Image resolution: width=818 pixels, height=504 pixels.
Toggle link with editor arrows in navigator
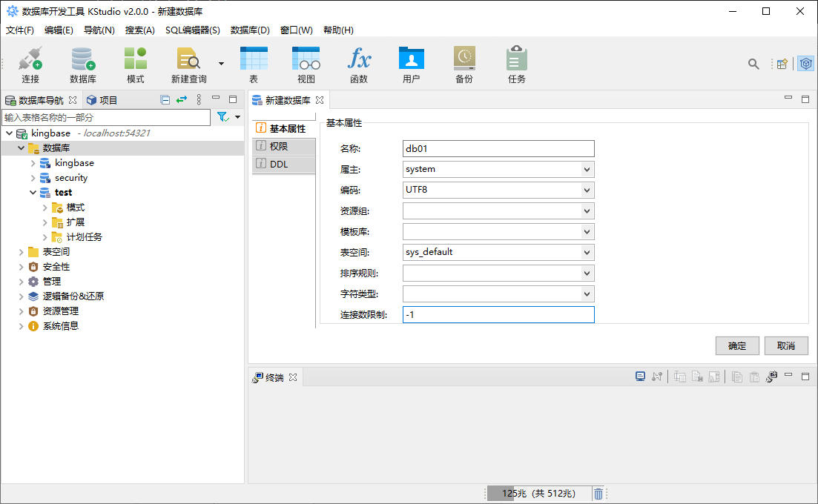pyautogui.click(x=182, y=100)
